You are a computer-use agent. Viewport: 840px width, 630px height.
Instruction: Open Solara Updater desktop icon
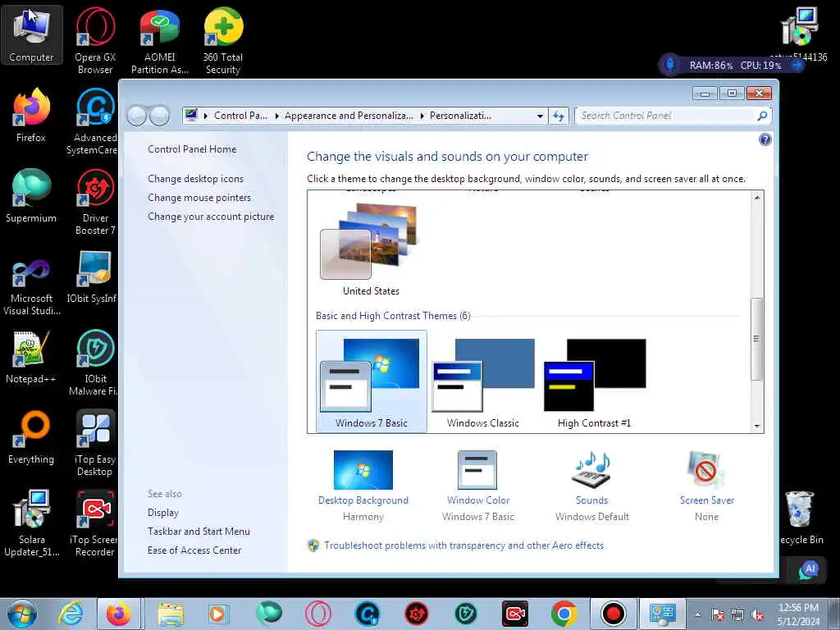32,523
